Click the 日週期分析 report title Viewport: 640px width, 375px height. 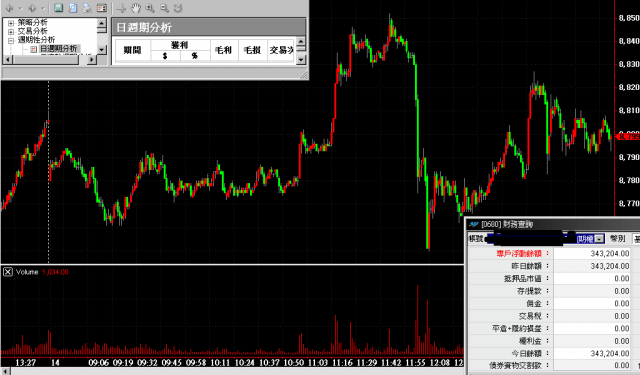(144, 28)
